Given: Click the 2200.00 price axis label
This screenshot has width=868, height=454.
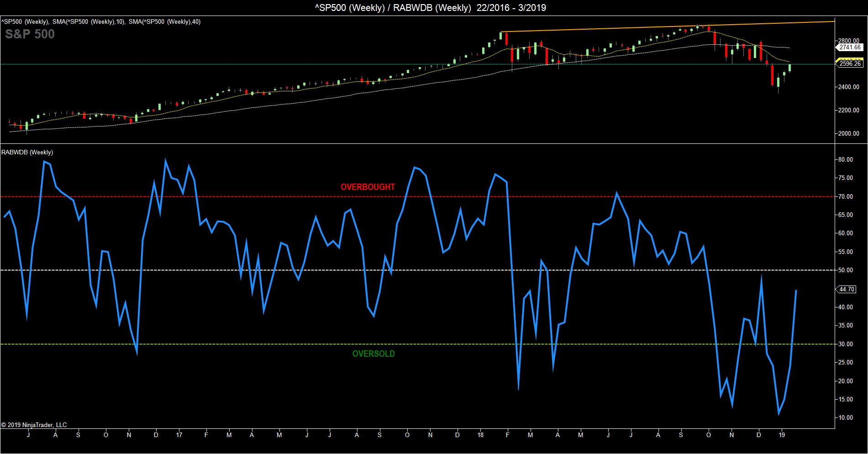Looking at the screenshot, I should click(x=849, y=110).
